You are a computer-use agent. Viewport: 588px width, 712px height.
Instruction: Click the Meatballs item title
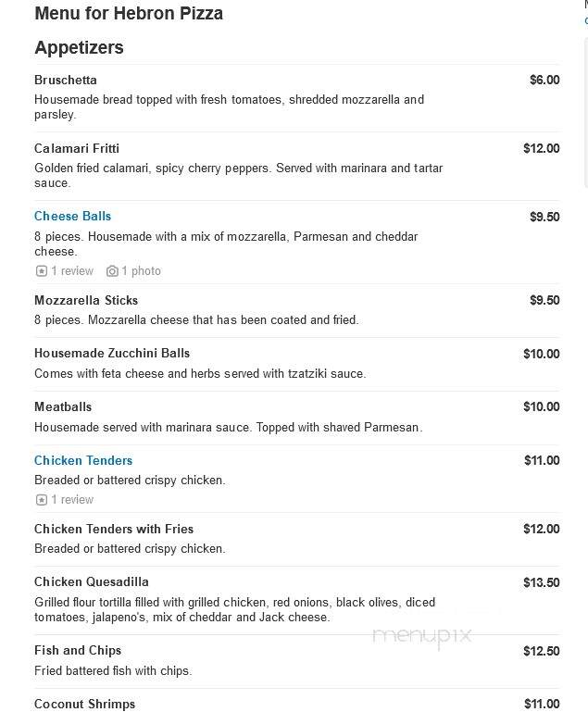[x=63, y=406]
